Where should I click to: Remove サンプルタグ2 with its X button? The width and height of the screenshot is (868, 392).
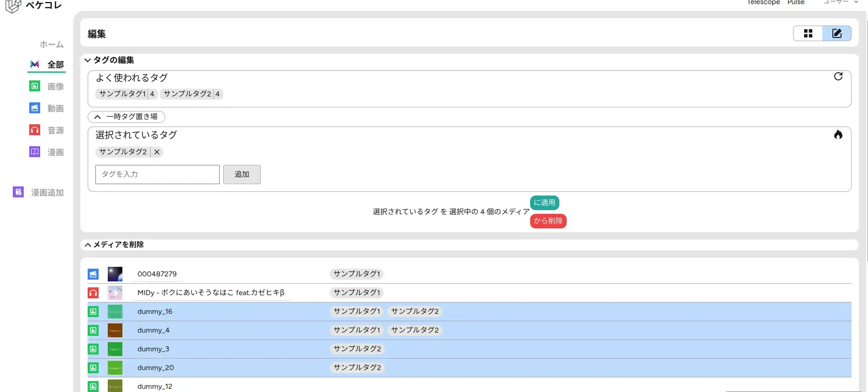pyautogui.click(x=157, y=152)
